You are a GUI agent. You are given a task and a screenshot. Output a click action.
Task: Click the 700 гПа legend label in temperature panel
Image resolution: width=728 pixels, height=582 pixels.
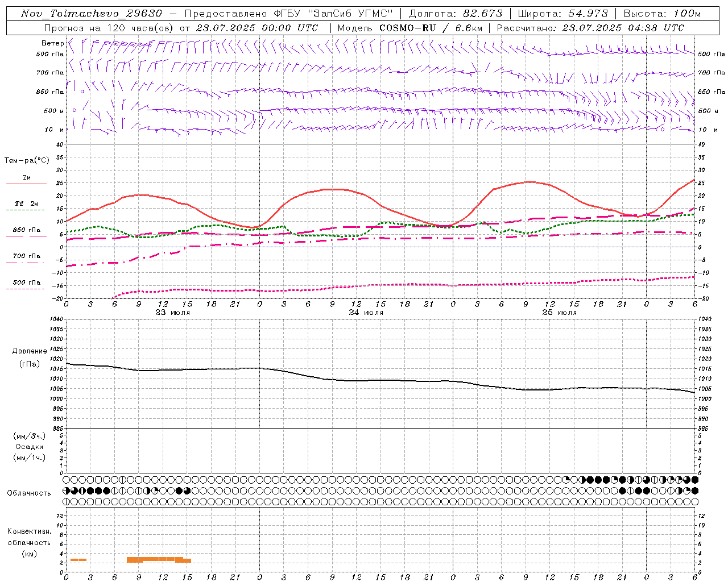[x=27, y=256]
